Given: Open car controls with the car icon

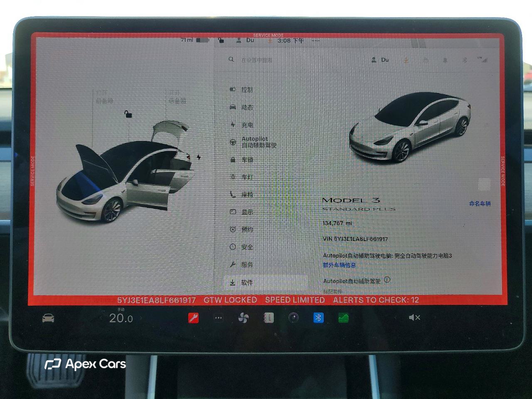Looking at the screenshot, I should [48, 318].
